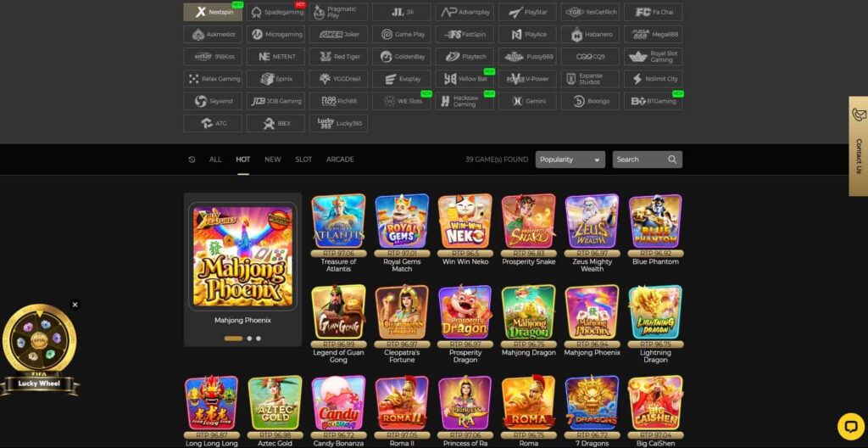Viewport: 868px width, 448px height.
Task: Choose the Yellow Bat provider
Action: [x=465, y=79]
